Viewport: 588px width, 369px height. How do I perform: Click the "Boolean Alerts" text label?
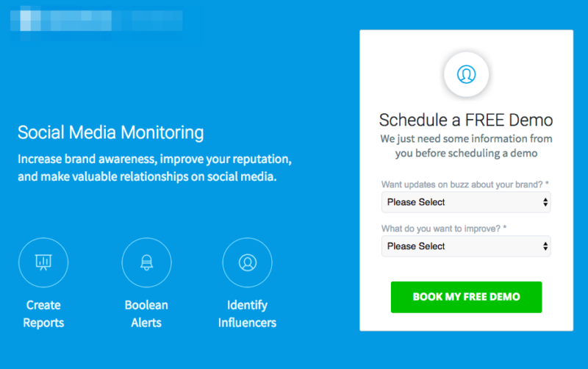146,314
